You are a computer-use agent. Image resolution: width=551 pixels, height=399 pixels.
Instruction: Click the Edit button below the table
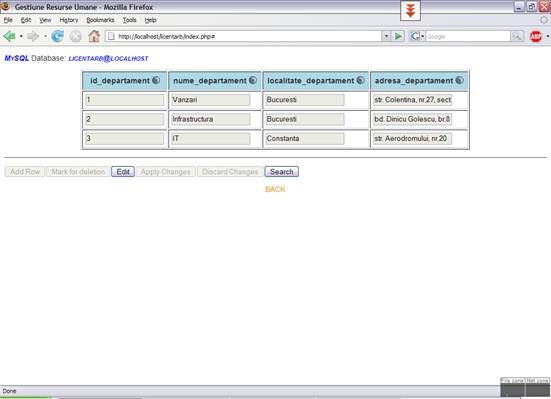pyautogui.click(x=123, y=172)
